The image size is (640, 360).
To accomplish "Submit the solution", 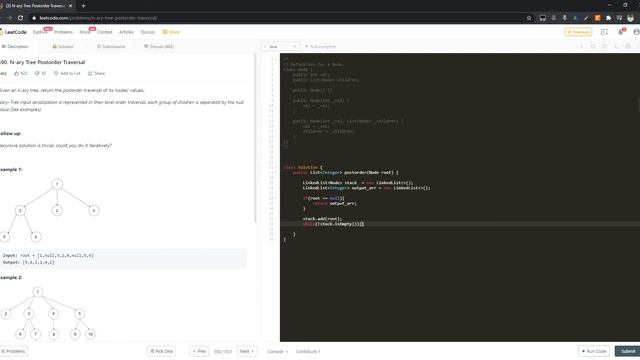I will (x=628, y=351).
